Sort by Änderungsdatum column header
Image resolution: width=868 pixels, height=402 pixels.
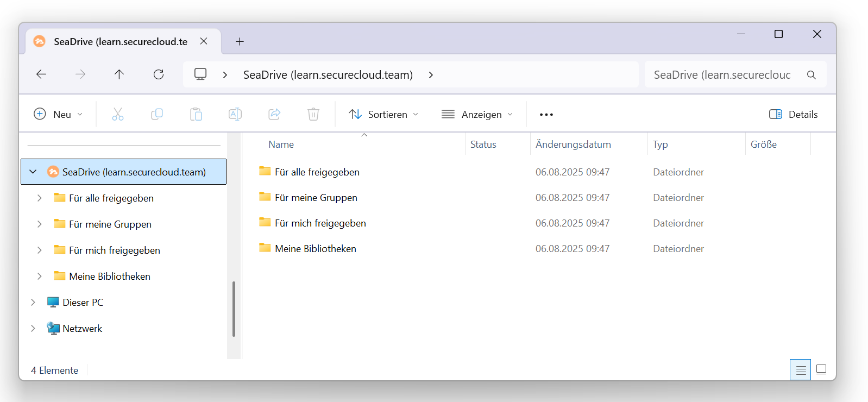[573, 145]
